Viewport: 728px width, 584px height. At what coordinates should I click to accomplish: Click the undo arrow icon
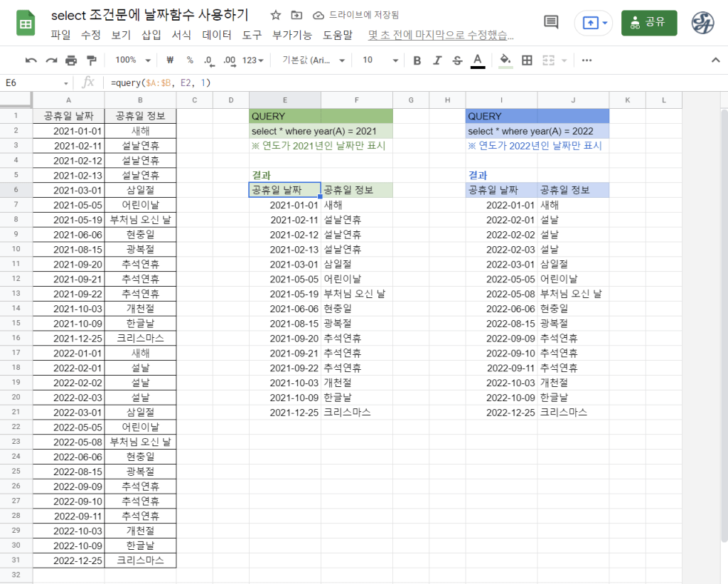pyautogui.click(x=31, y=60)
